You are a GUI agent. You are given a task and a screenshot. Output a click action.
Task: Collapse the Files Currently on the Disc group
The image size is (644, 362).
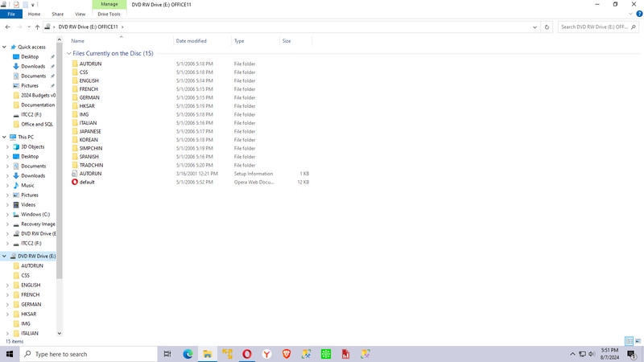coord(69,53)
